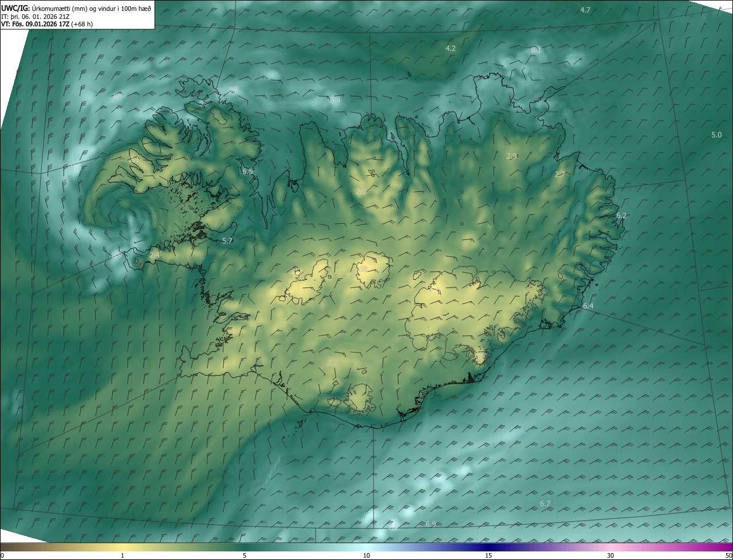The width and height of the screenshot is (733, 560).
Task: Click the 6.5 value label
Action: pos(247,172)
